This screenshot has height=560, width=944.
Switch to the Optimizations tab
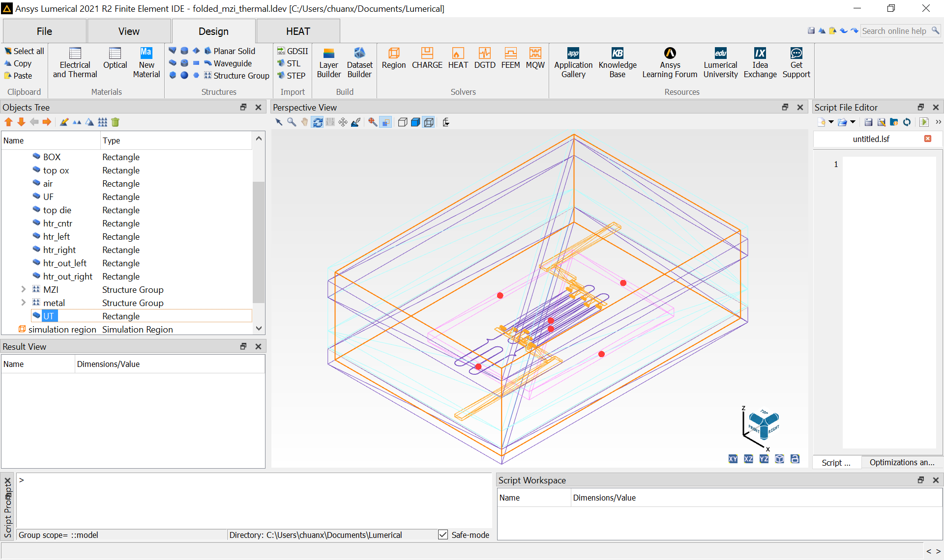[x=902, y=463]
